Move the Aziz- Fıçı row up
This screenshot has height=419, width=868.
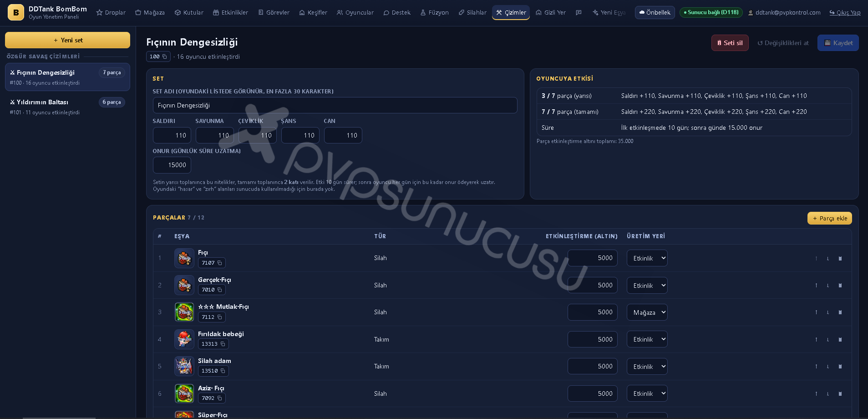(x=816, y=394)
